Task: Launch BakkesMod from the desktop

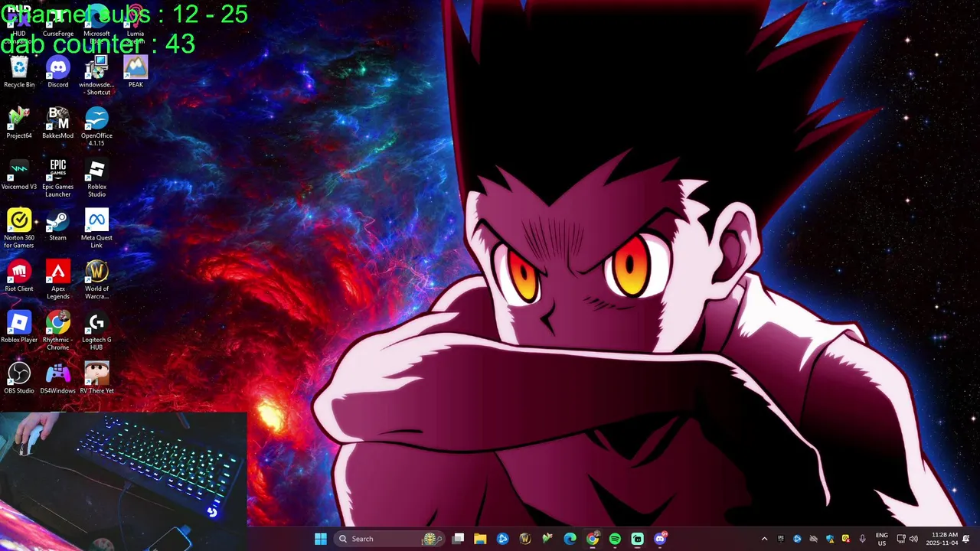Action: [x=58, y=123]
